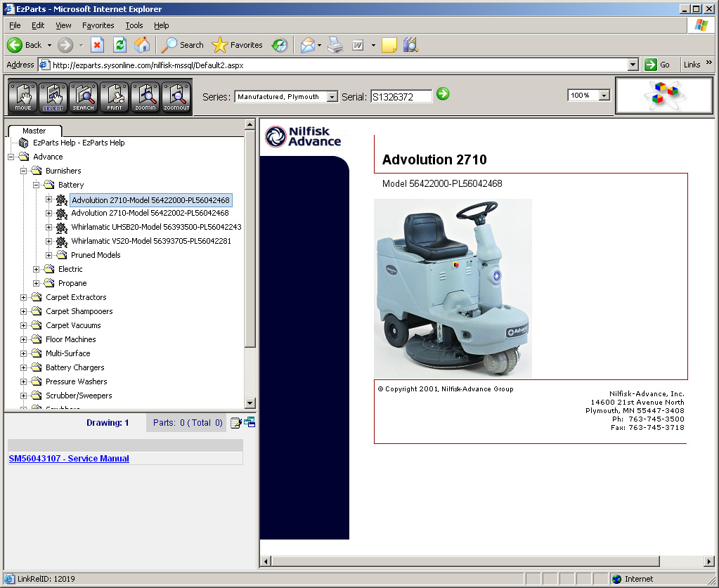Click the notes edit icon beside Parts
Viewport: 719px width, 588px height.
pyautogui.click(x=235, y=422)
